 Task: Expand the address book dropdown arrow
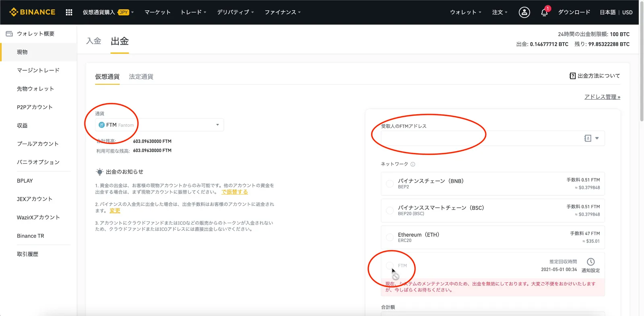(597, 138)
